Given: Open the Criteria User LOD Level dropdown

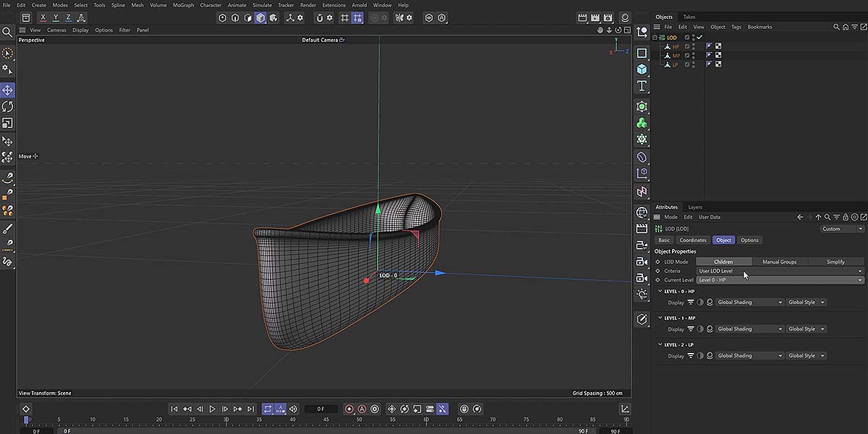Looking at the screenshot, I should click(780, 271).
